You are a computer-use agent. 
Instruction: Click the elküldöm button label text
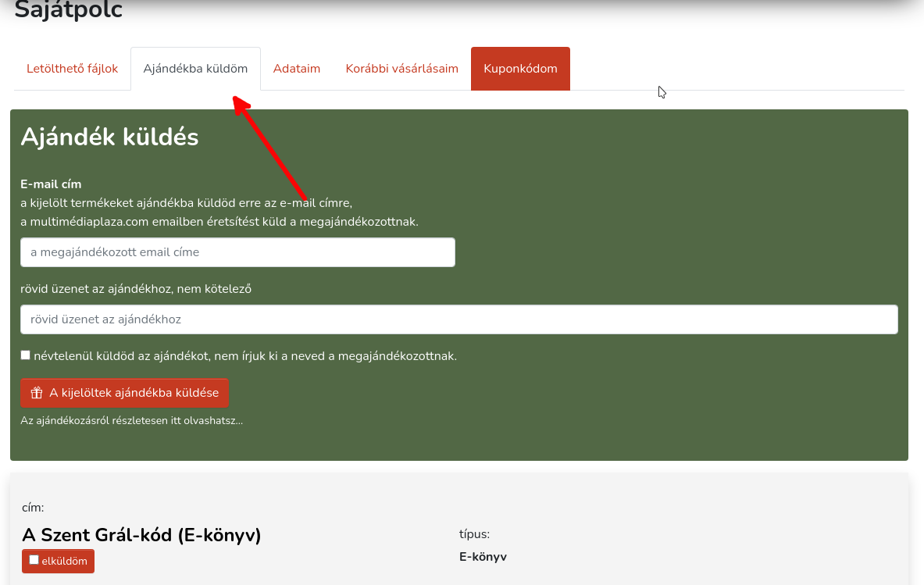65,562
